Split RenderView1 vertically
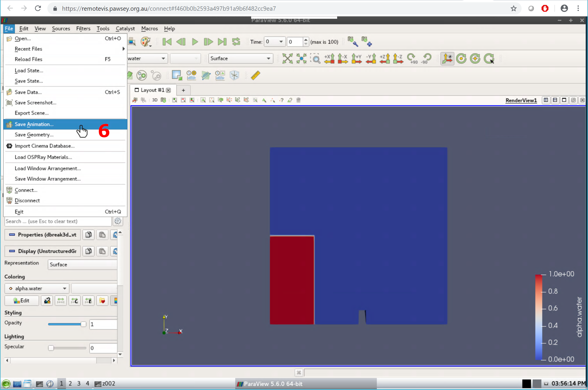This screenshot has height=390, width=588. (555, 100)
